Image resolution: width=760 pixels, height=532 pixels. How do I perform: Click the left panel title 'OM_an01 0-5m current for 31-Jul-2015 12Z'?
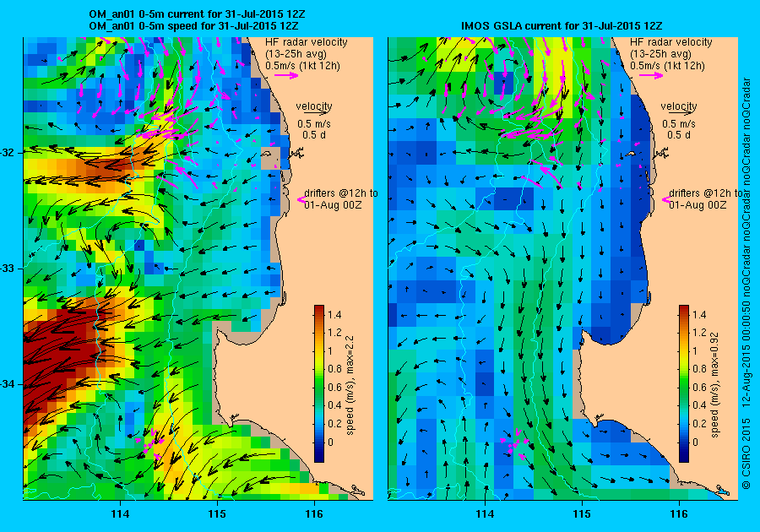point(197,14)
